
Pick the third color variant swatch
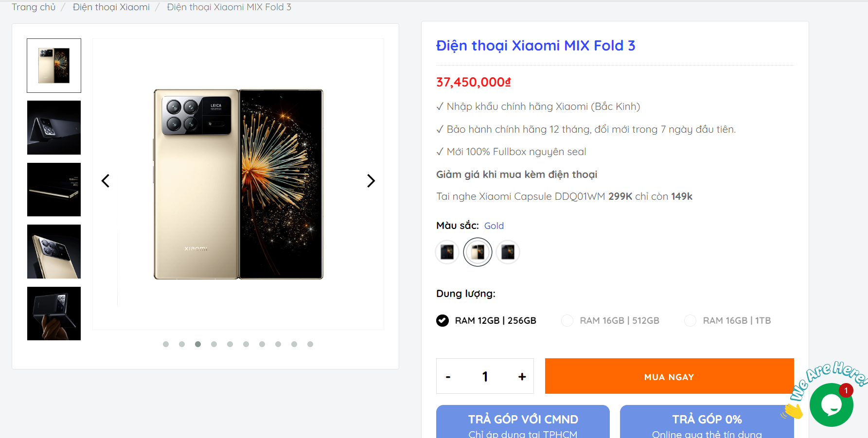pyautogui.click(x=508, y=252)
